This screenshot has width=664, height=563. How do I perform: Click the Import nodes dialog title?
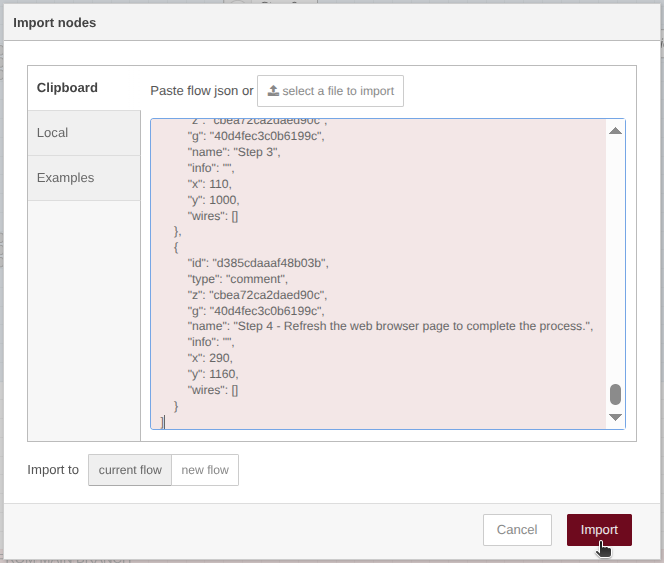(x=55, y=23)
